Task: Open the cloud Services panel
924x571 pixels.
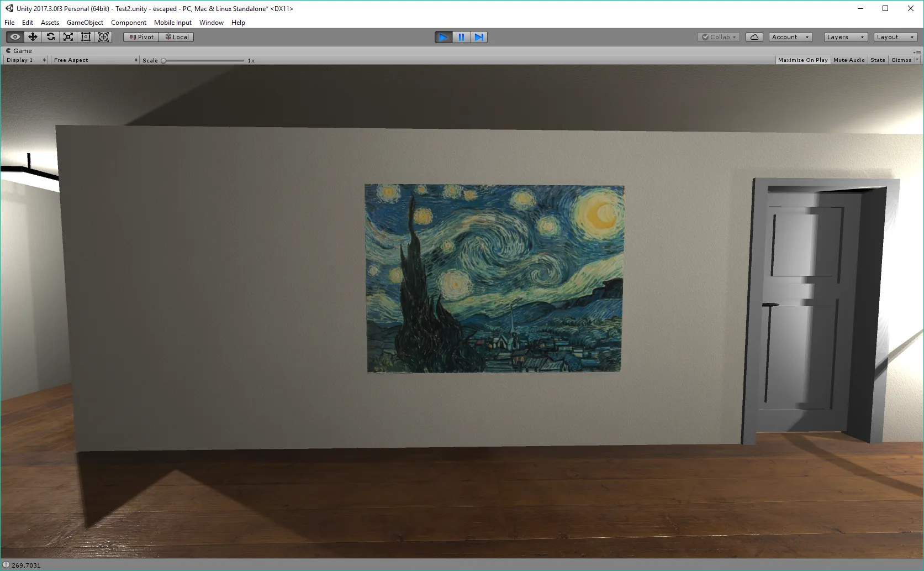Action: pyautogui.click(x=754, y=37)
